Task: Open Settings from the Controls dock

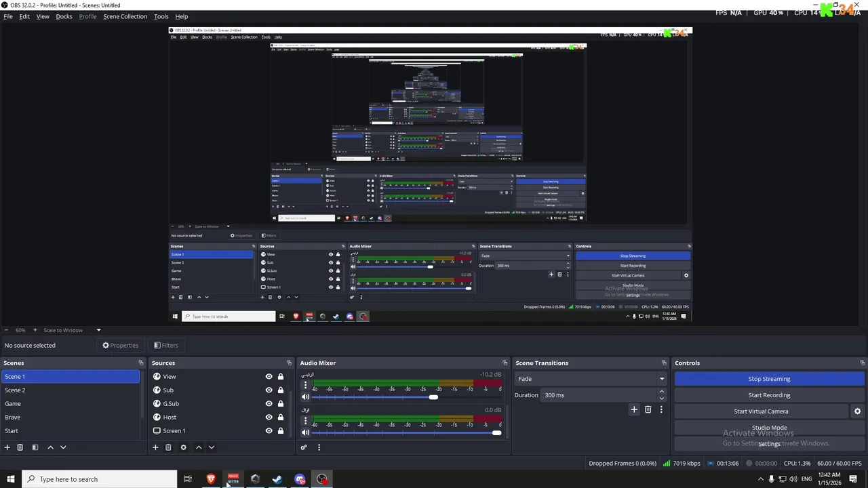Action: [x=769, y=444]
